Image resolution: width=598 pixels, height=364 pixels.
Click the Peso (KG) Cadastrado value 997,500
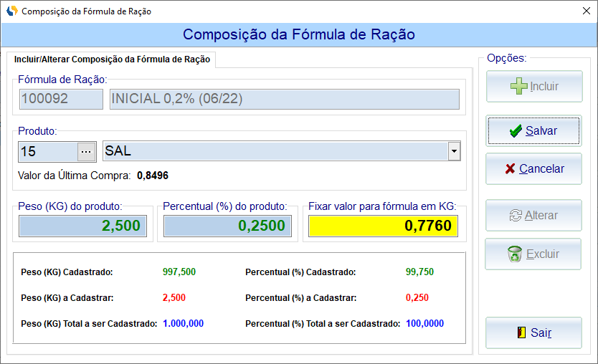coord(179,272)
